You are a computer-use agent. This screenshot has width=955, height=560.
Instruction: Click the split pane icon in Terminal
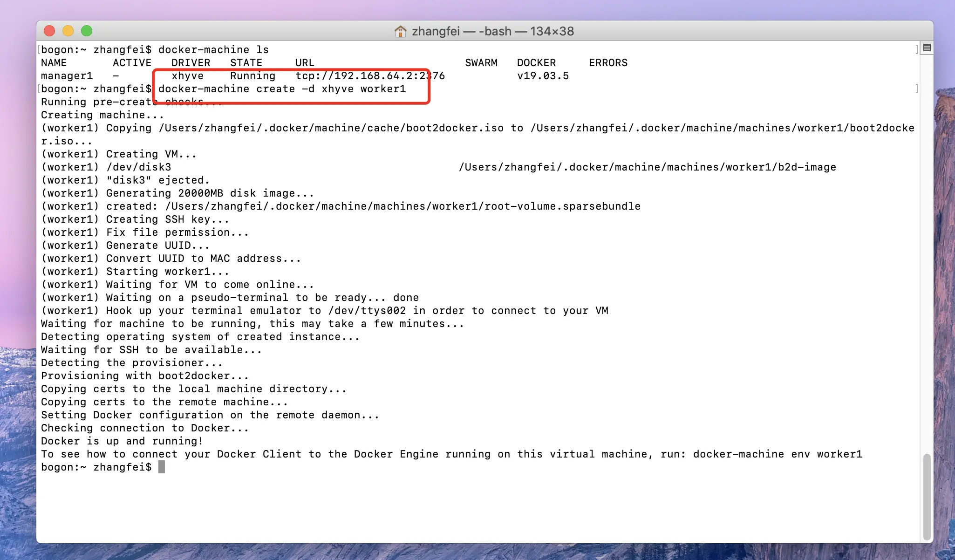click(x=927, y=48)
